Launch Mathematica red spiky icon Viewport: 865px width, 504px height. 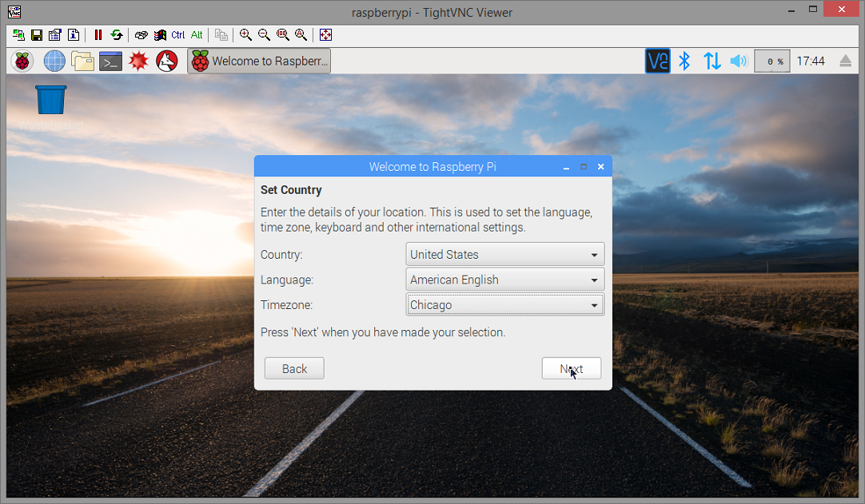138,62
